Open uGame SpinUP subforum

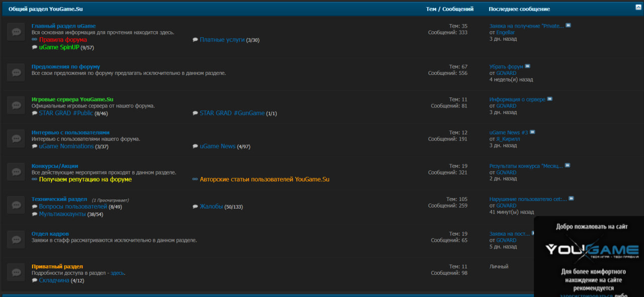coord(59,47)
